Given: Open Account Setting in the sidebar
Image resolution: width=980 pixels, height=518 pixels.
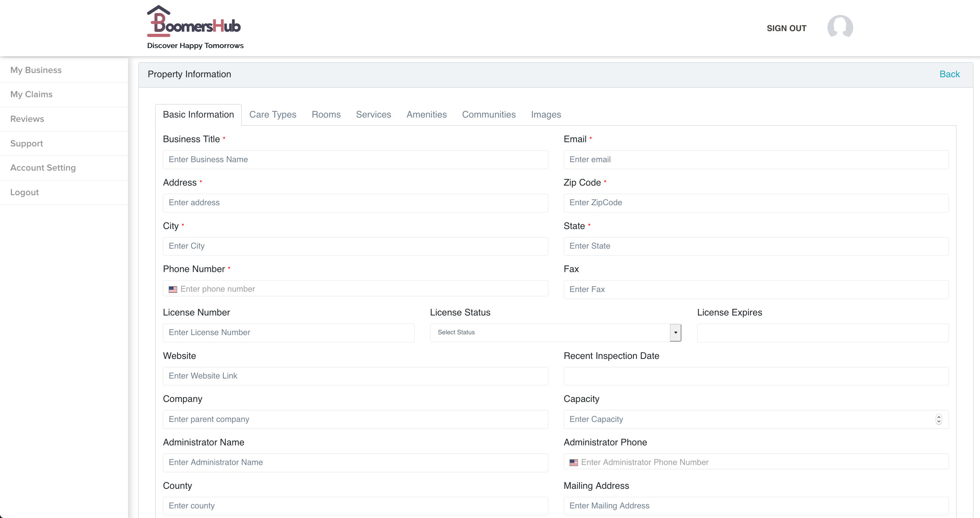Looking at the screenshot, I should pyautogui.click(x=64, y=168).
